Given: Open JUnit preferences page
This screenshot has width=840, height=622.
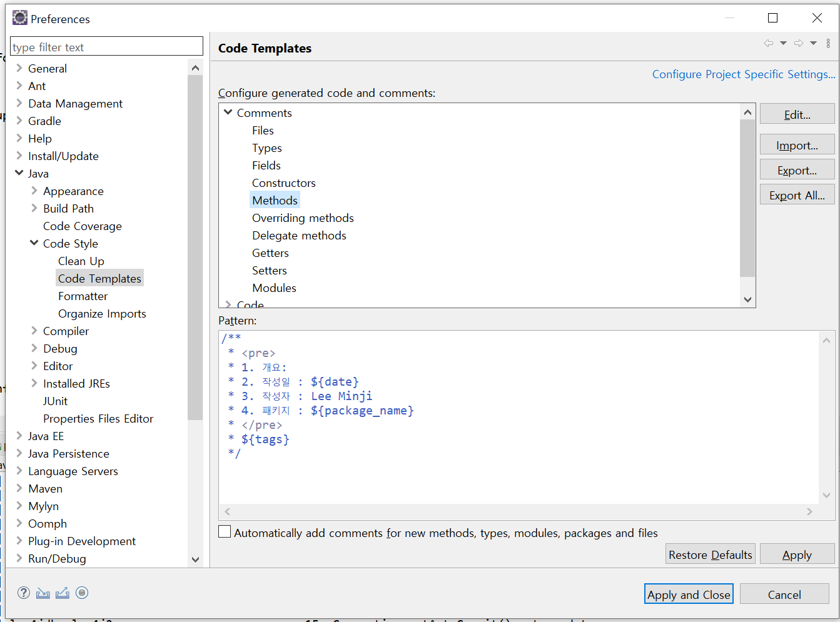Looking at the screenshot, I should coord(55,401).
